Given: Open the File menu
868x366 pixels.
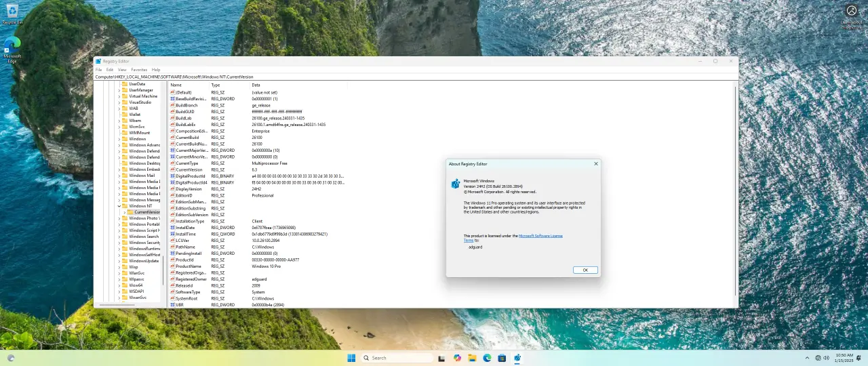Looking at the screenshot, I should pyautogui.click(x=98, y=70).
